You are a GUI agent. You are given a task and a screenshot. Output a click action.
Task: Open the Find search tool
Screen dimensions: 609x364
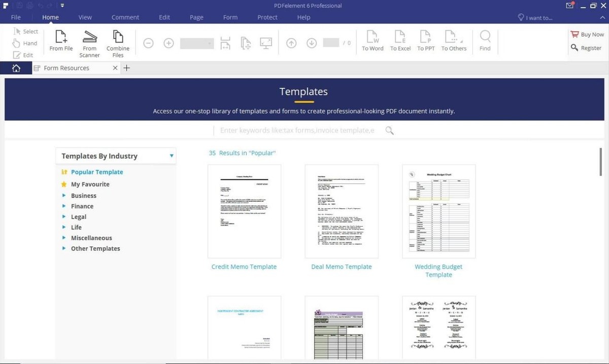tap(485, 41)
